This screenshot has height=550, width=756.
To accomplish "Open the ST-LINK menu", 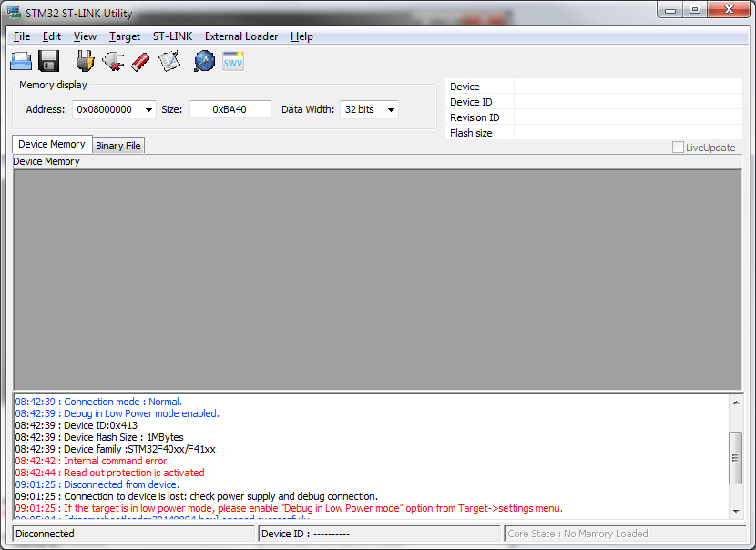I will click(x=173, y=36).
